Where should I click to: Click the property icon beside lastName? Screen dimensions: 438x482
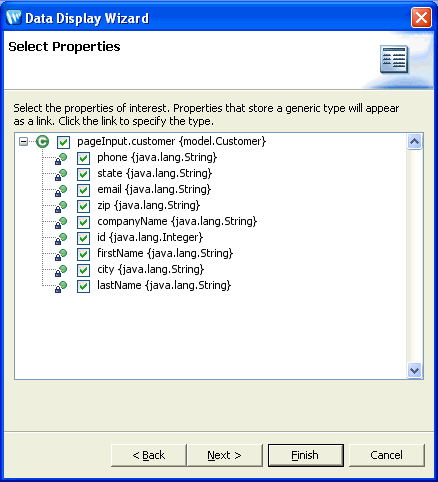61,287
